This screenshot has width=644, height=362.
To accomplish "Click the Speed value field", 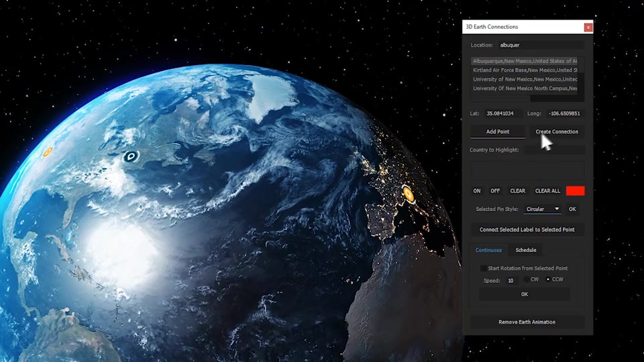I will tap(512, 281).
